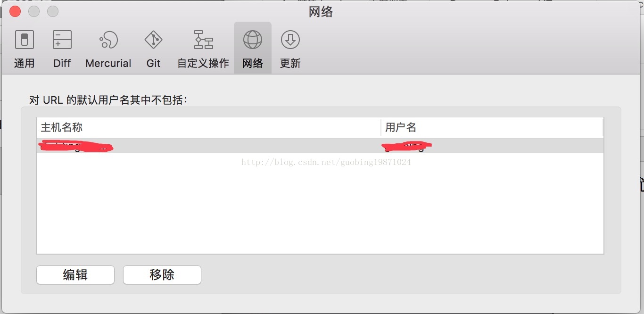Click the blog.csdn.net watermark URL text
This screenshot has height=314, width=644.
(326, 162)
